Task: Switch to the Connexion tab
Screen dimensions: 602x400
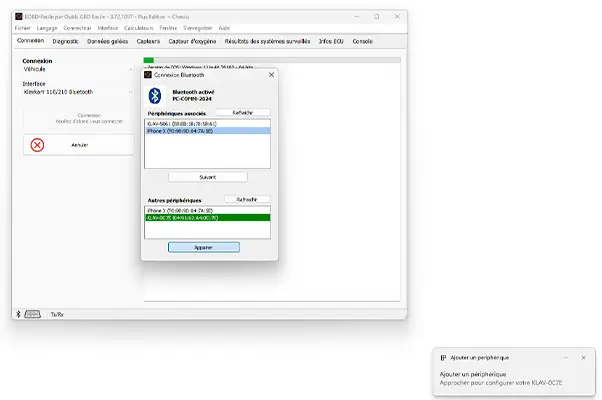Action: (x=30, y=41)
